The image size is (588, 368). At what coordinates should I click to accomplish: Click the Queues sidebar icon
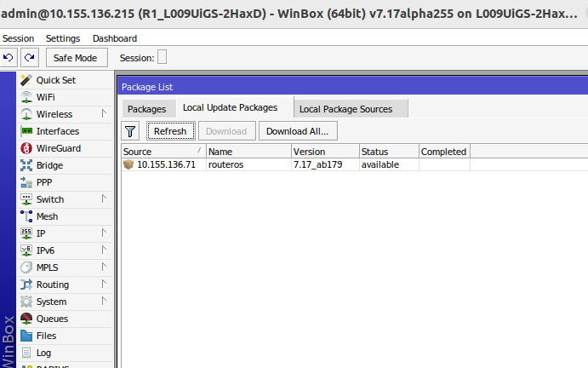(x=26, y=319)
